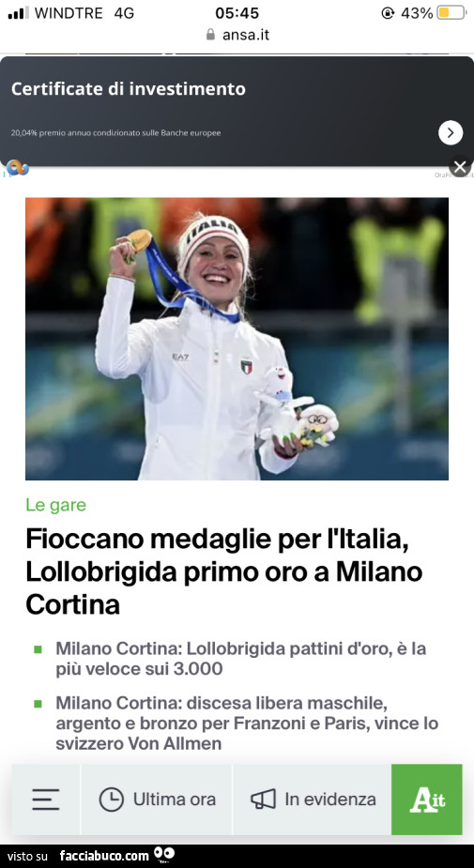Open the Le gare section link

[56, 505]
